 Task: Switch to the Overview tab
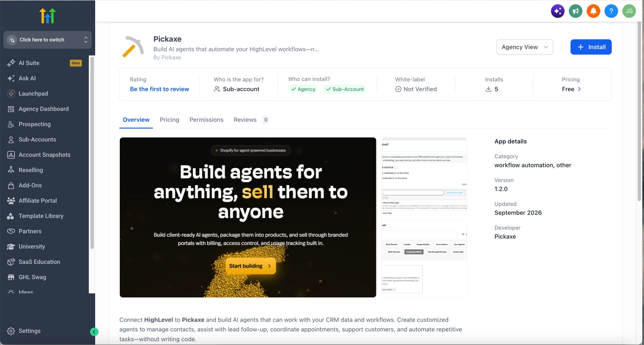[x=136, y=120]
